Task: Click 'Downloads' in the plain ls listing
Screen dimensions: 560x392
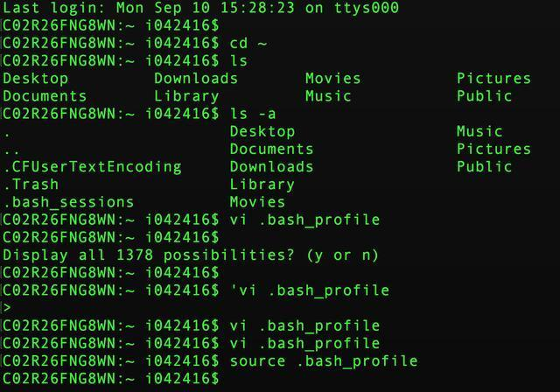Action: 196,79
